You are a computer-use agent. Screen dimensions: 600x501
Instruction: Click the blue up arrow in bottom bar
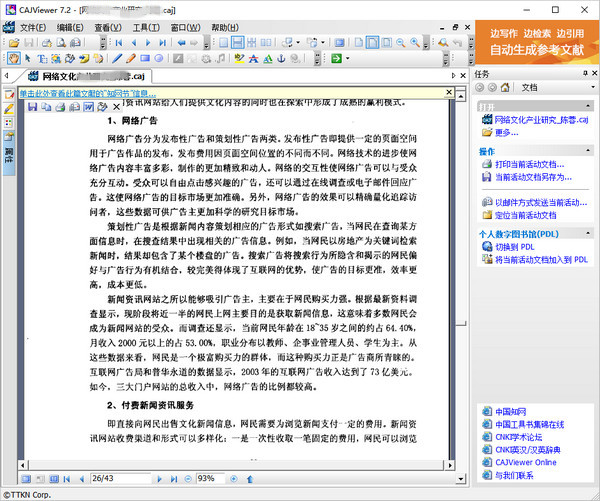tap(250, 478)
